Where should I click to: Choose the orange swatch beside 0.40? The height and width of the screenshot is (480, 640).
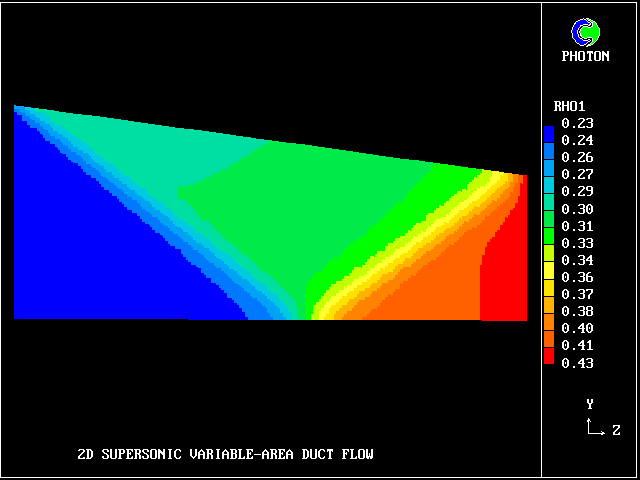coord(548,328)
